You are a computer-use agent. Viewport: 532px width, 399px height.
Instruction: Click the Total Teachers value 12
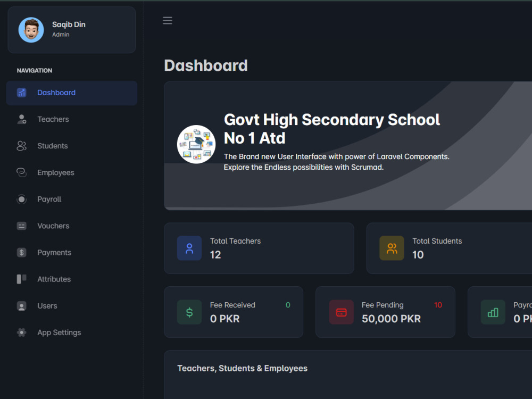click(215, 255)
